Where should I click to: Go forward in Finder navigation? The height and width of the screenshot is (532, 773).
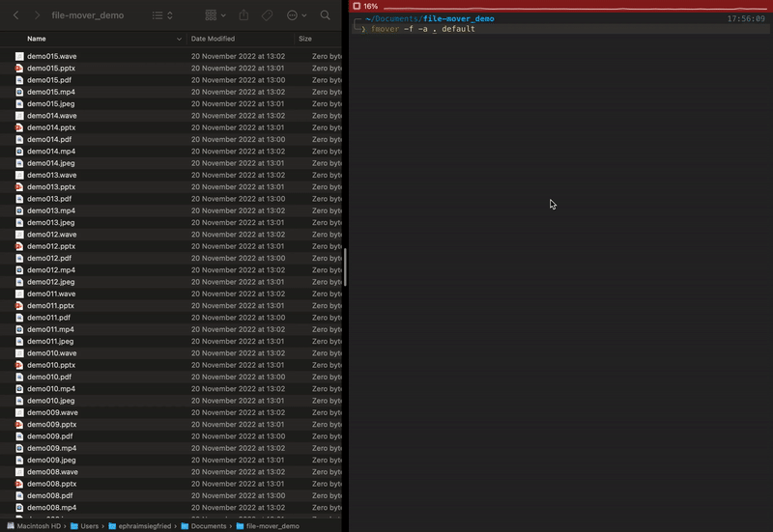37,15
